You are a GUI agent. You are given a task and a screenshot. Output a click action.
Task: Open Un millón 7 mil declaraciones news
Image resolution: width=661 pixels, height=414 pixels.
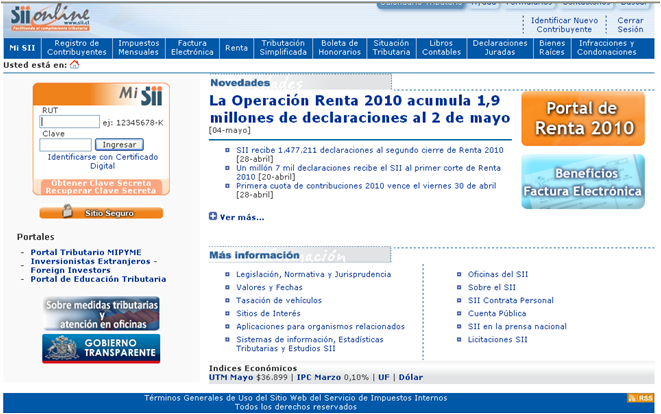point(368,172)
